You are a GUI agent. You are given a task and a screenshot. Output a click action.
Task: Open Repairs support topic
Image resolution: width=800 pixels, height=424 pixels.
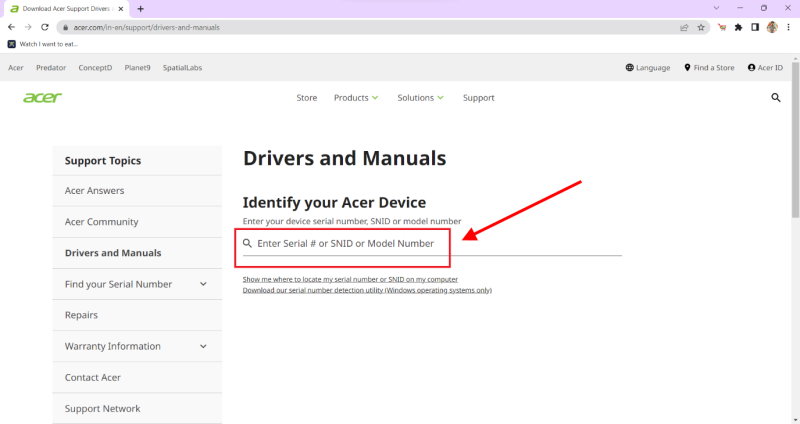(x=137, y=315)
